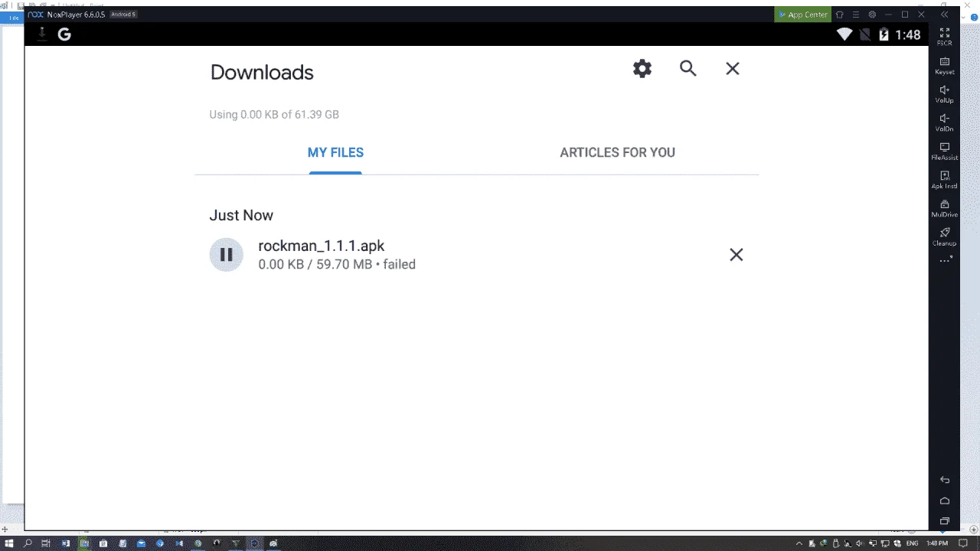Click the 'Using 0.00 KB of 61.39 GB' text
980x551 pixels.
pyautogui.click(x=274, y=115)
